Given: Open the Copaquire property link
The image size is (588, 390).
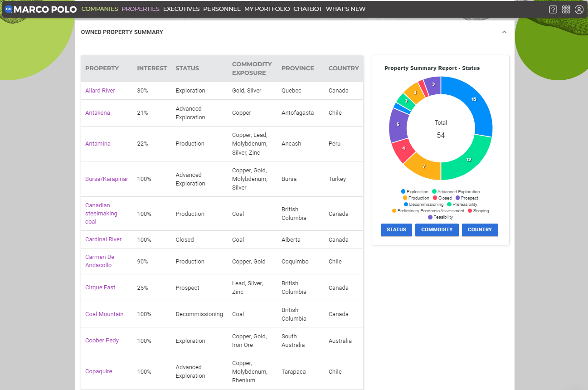Looking at the screenshot, I should [x=98, y=371].
